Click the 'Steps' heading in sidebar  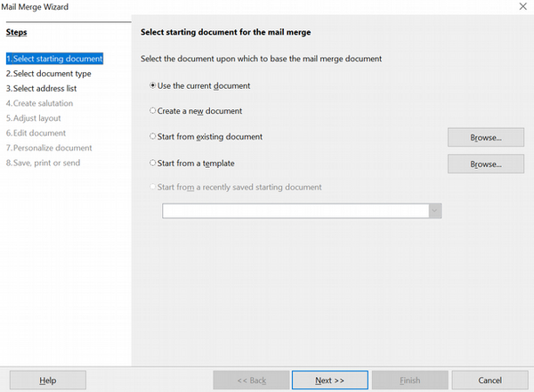[x=16, y=32]
